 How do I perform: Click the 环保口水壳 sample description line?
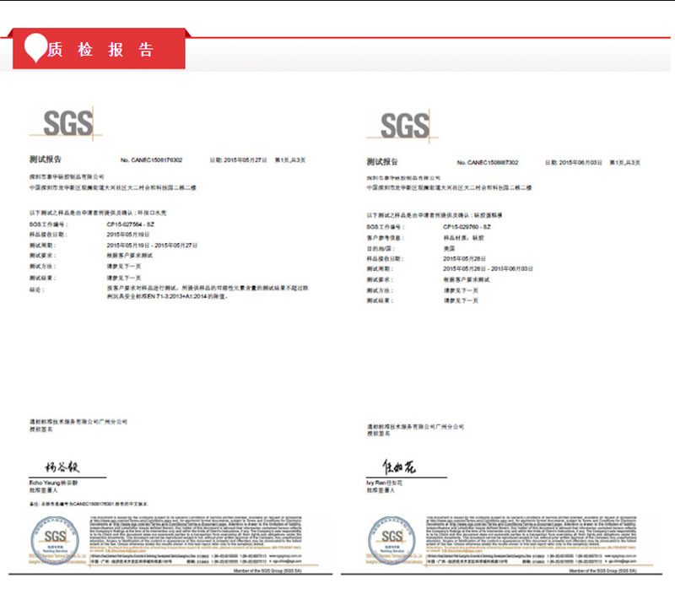[98, 213]
